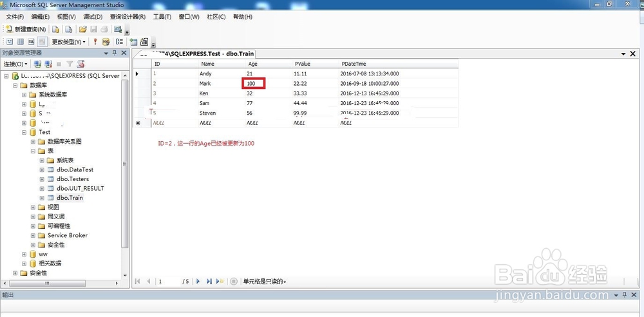Click the scroll down arrow in Object Explorer

click(125, 275)
